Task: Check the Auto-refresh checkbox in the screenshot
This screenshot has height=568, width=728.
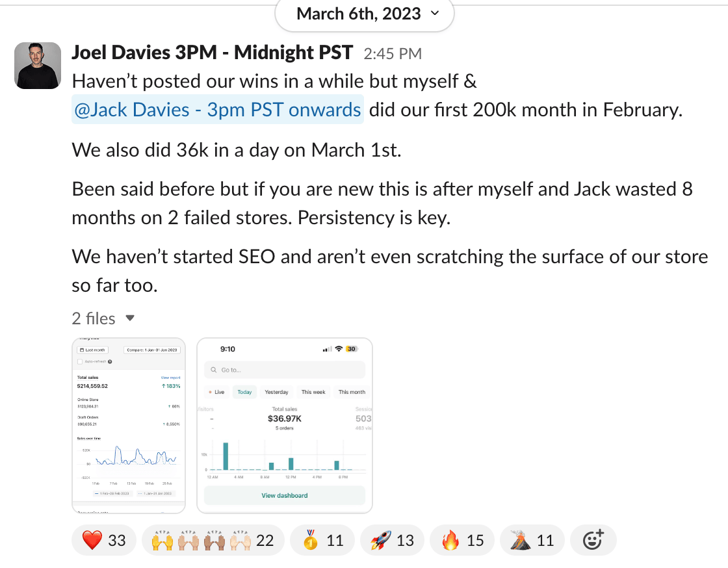Action: 80,361
